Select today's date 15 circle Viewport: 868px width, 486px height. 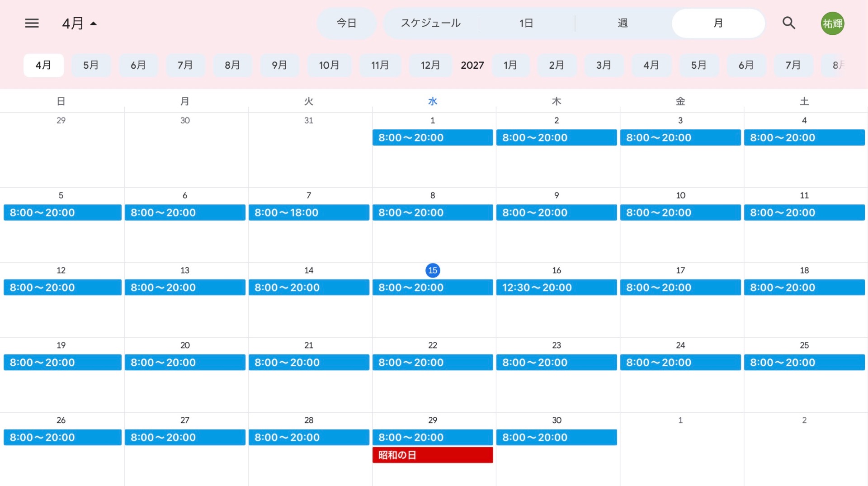point(433,270)
